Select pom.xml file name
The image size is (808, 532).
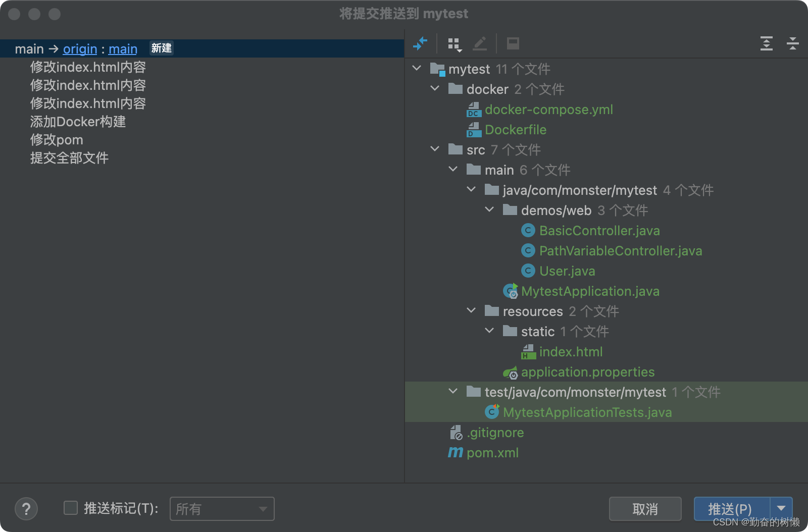492,453
